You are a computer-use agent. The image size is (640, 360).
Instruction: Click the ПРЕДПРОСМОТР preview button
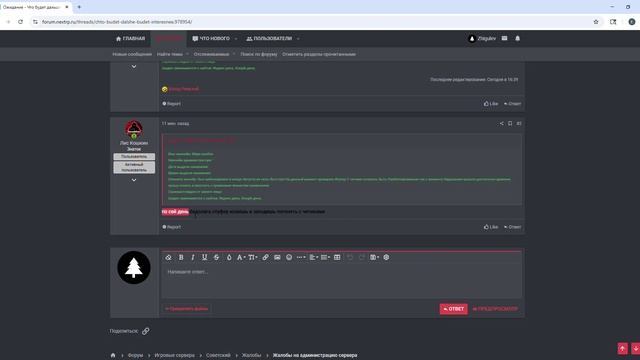(495, 309)
